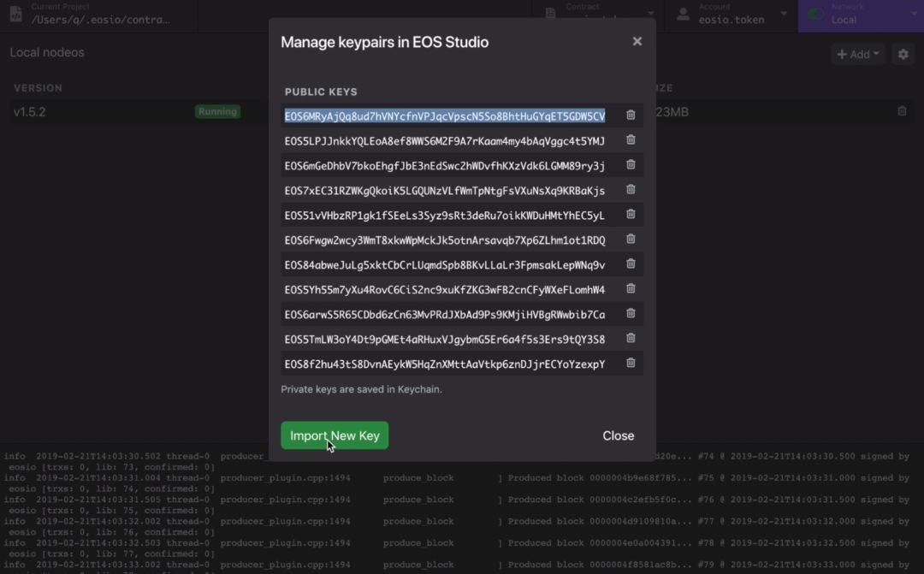The height and width of the screenshot is (574, 924).
Task: Open the Add dropdown for nodeos
Action: pyautogui.click(x=858, y=54)
